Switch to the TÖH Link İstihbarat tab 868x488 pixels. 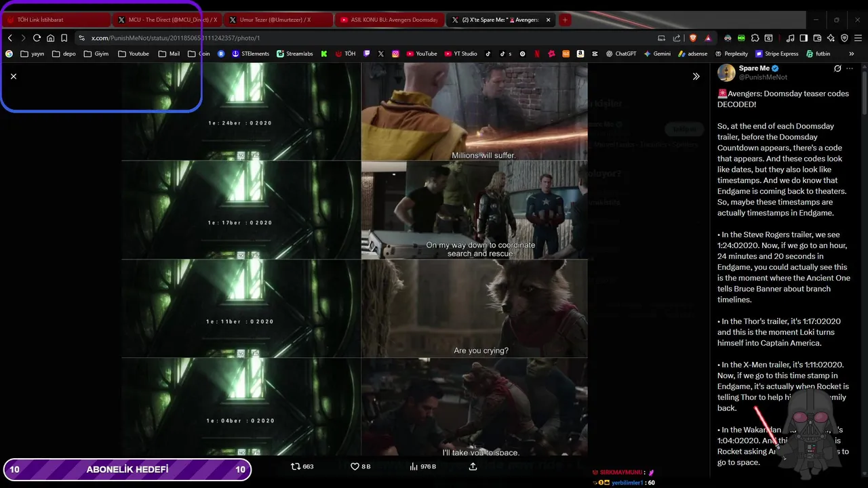56,20
